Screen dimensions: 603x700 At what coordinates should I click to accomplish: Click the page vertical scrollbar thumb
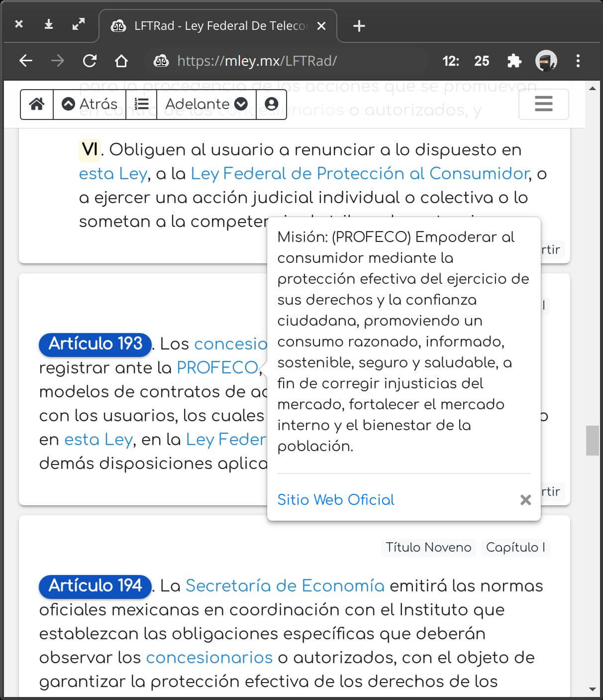coord(592,440)
